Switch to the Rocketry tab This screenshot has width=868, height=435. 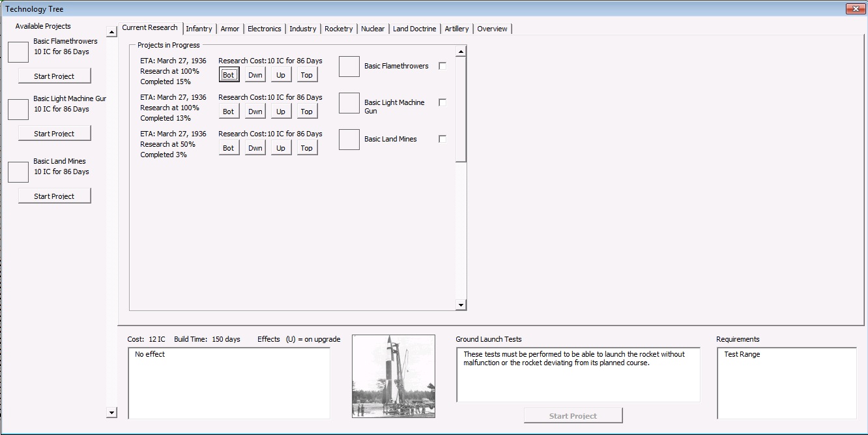339,29
